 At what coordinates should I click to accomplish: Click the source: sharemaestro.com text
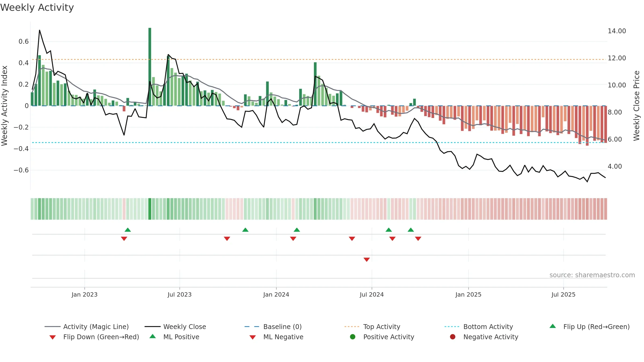point(592,275)
